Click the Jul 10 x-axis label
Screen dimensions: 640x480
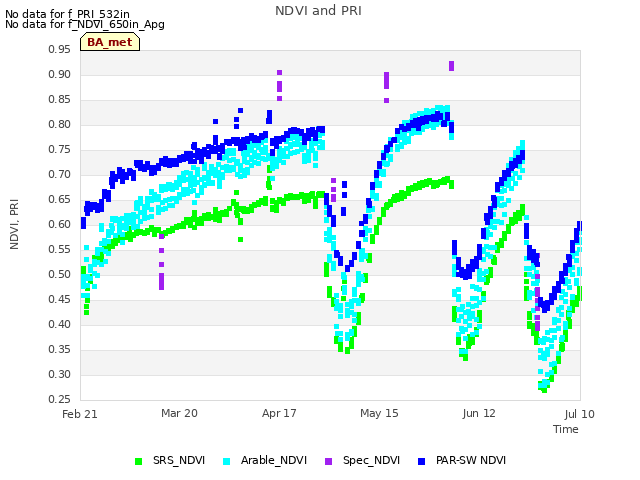(x=579, y=414)
